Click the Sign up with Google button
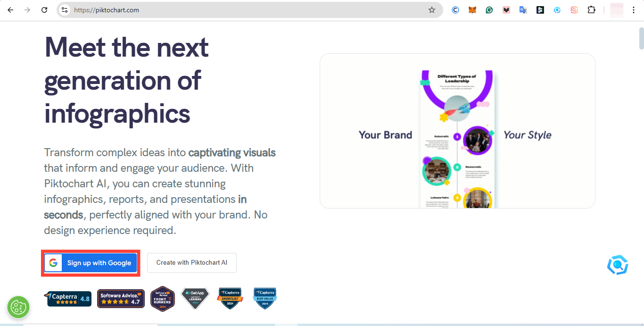 91,263
